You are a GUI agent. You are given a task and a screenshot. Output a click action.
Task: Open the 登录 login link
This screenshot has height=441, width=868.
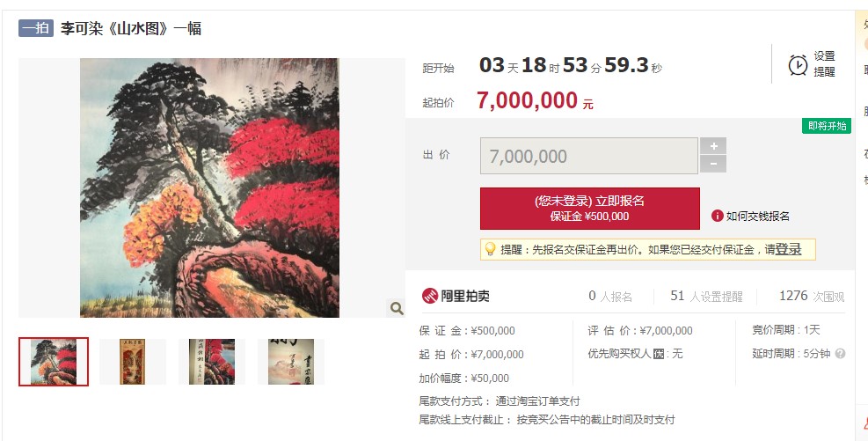(788, 249)
